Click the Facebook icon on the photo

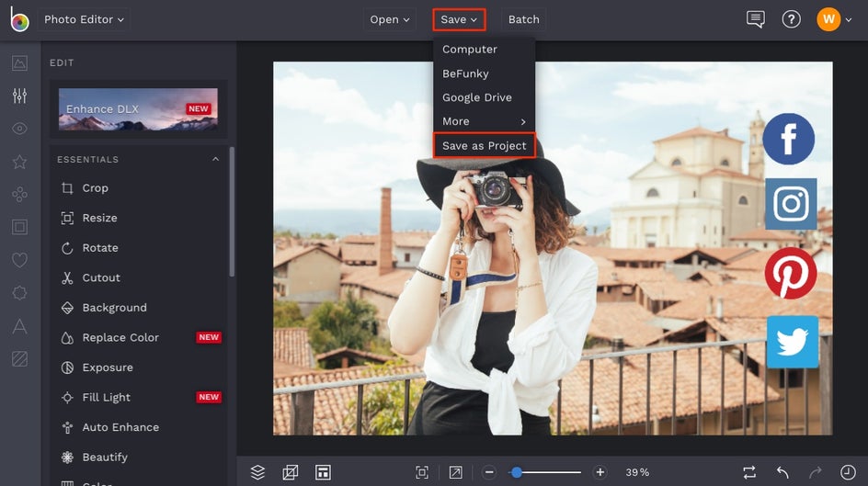[788, 139]
